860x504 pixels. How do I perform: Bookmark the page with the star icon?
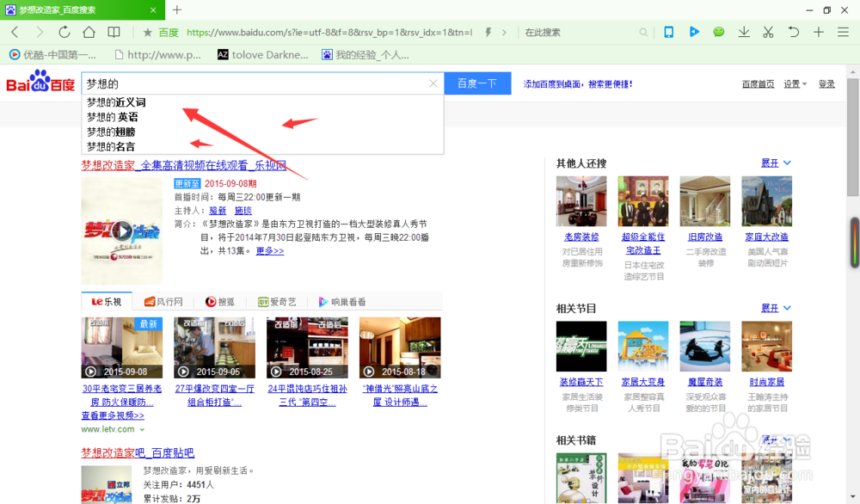pos(148,33)
